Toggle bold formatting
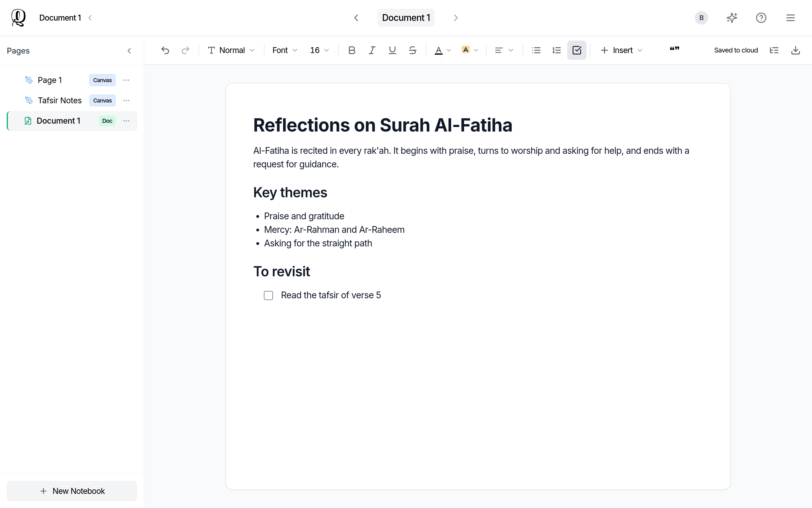 click(352, 51)
